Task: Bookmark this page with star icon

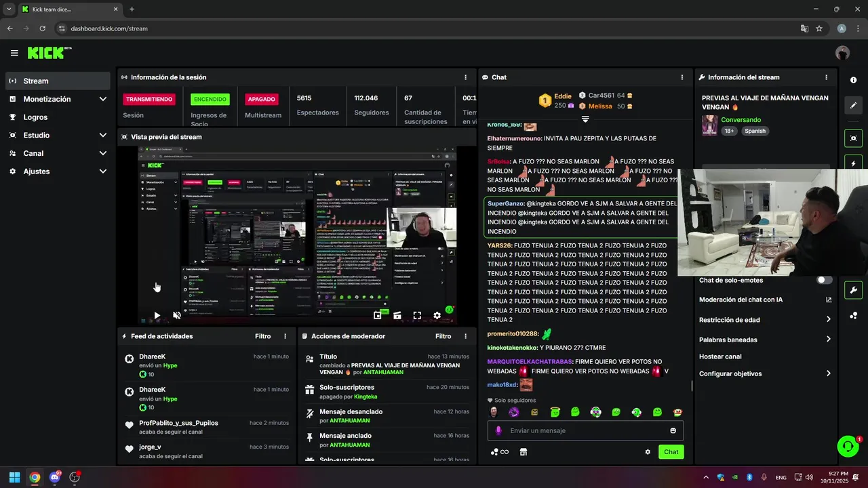Action: 819,28
